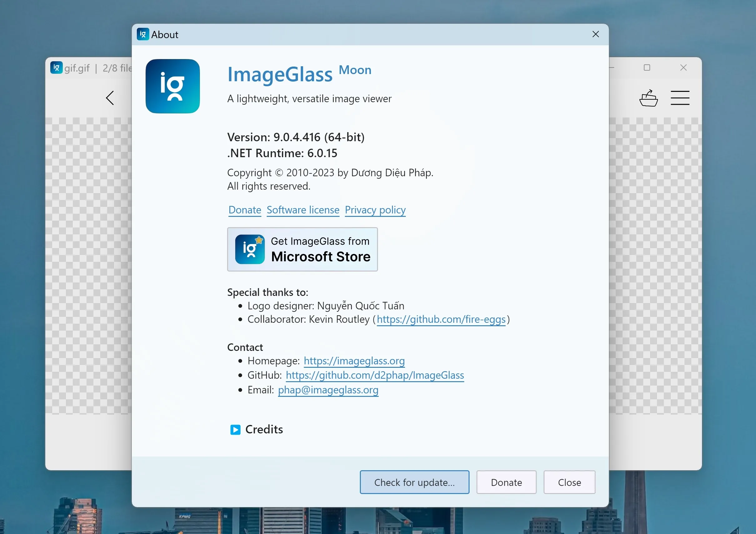Click the ImageGlass icon in gif.gif title bar
Viewport: 756px width, 534px height.
56,67
